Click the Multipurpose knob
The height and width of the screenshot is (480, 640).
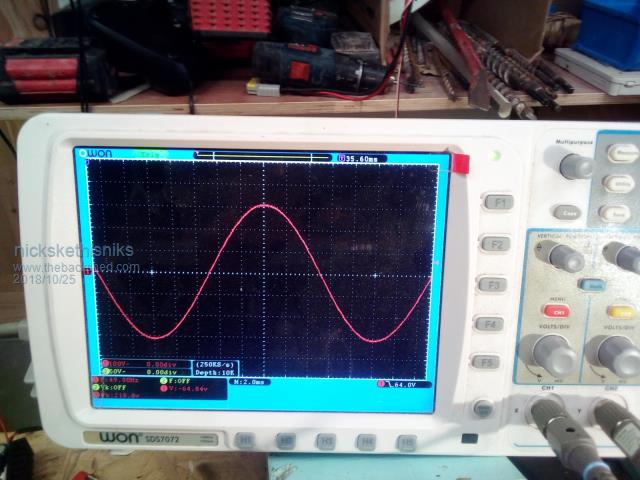pos(573,163)
